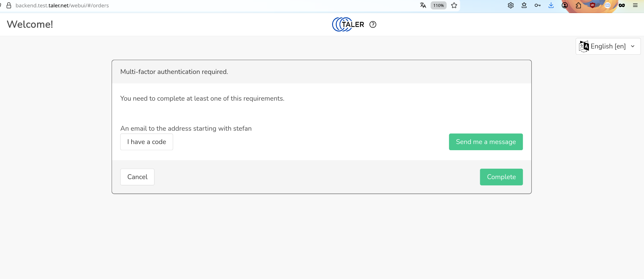Click the green Complete button
This screenshot has width=644, height=279.
501,177
